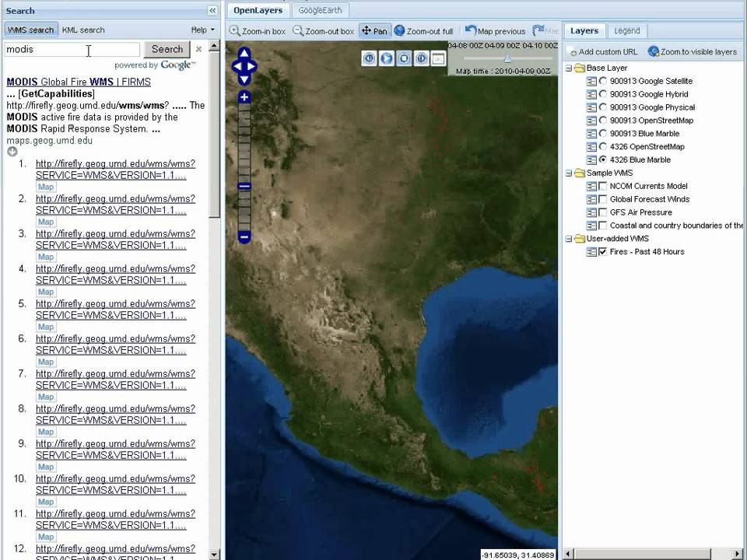The height and width of the screenshot is (560, 747).
Task: Click the vertical zoom level bar
Action: coord(244,166)
